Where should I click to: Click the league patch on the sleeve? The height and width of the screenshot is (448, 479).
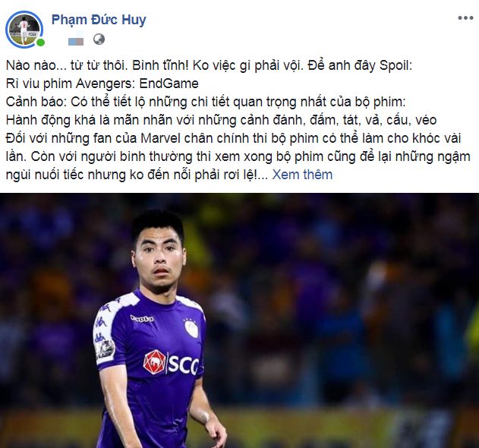point(105,349)
